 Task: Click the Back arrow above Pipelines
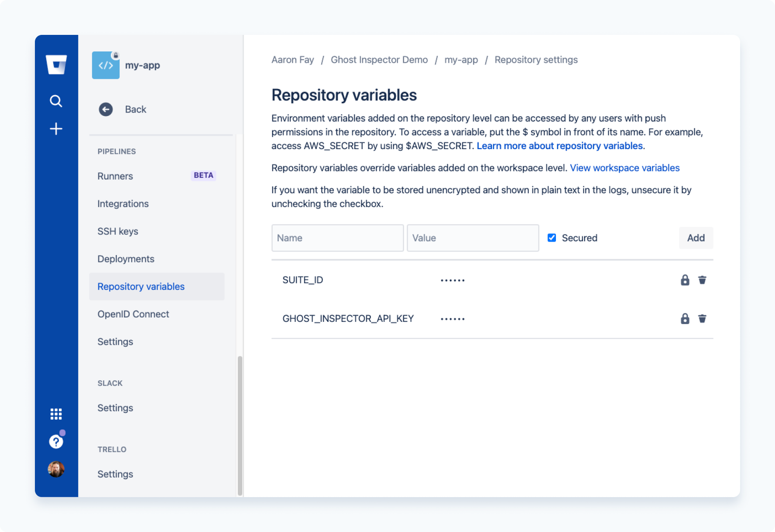click(105, 109)
